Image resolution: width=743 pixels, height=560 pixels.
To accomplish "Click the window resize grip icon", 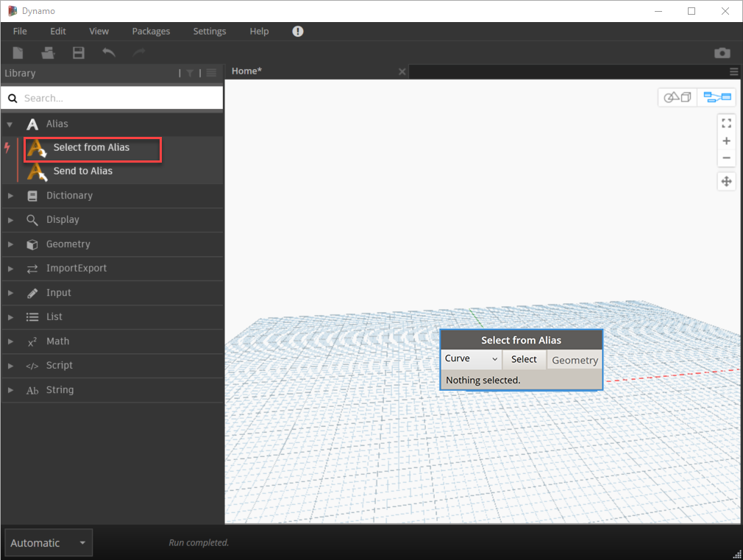I will (737, 554).
